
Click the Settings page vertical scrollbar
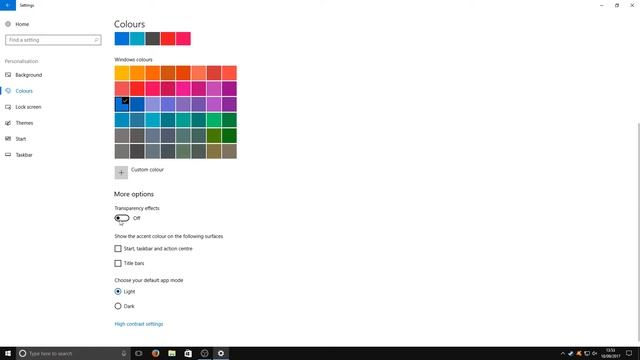638,231
